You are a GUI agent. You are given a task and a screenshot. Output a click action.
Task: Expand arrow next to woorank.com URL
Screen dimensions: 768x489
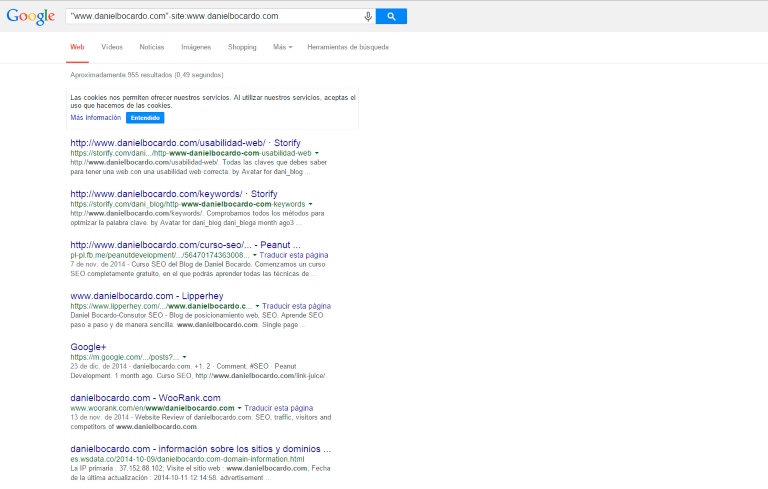click(240, 408)
